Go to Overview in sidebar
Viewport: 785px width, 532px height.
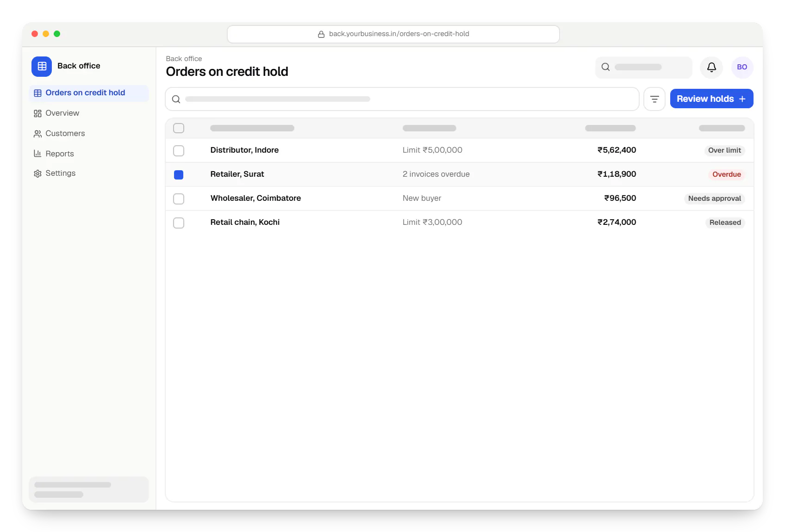89,113
